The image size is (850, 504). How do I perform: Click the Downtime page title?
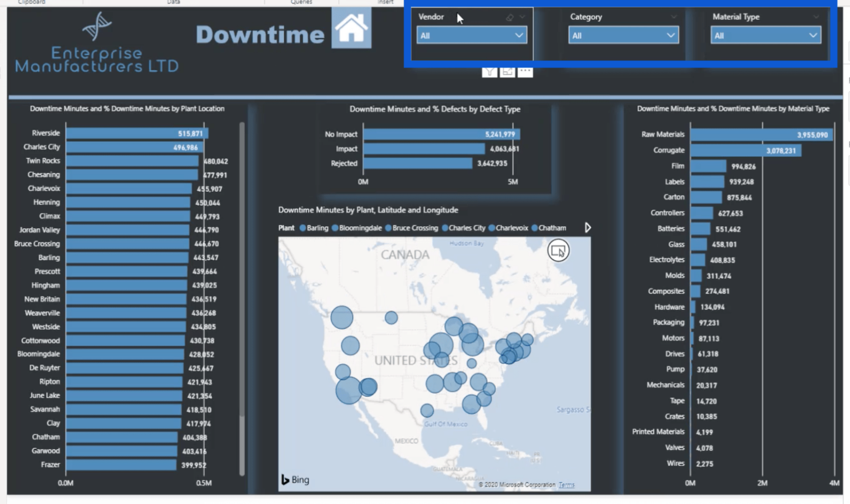pyautogui.click(x=260, y=34)
